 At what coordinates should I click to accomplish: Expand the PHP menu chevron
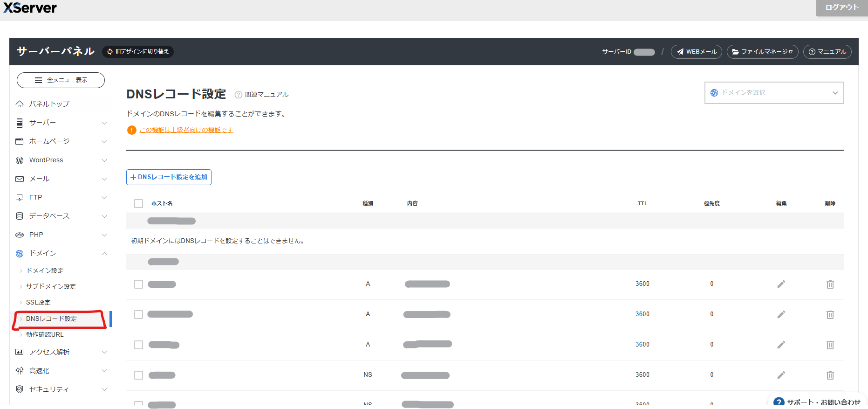(104, 235)
